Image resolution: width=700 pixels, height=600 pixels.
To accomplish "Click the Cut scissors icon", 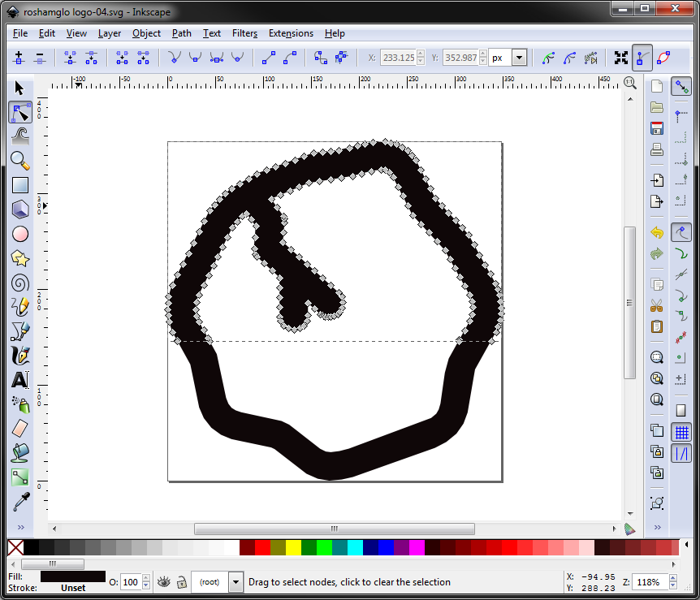I will point(657,306).
